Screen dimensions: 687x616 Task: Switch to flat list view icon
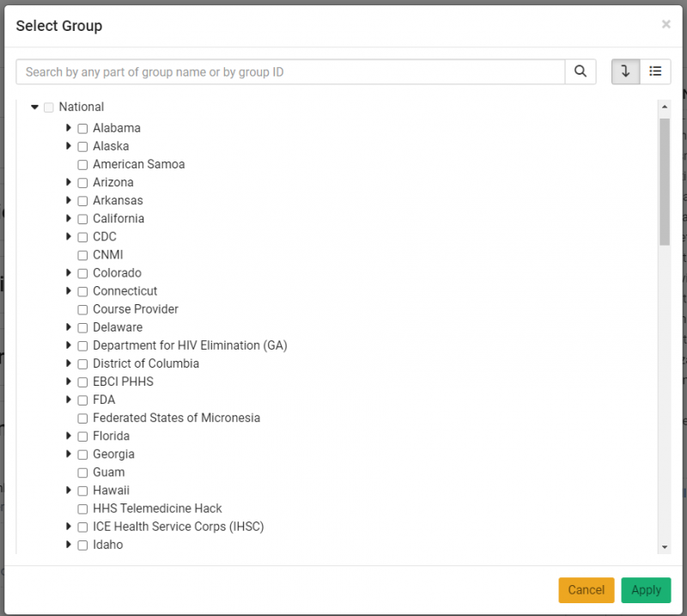pyautogui.click(x=655, y=71)
